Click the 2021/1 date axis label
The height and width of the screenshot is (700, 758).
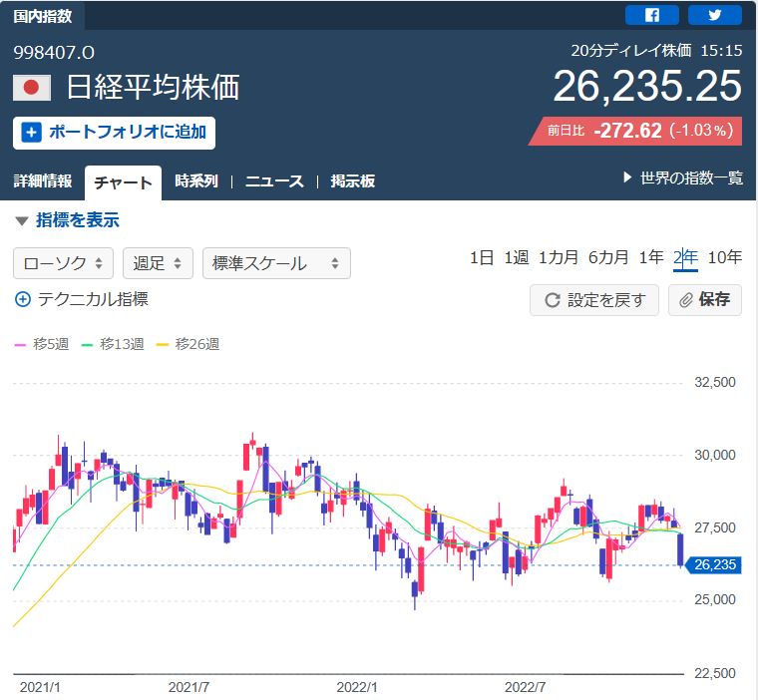click(x=40, y=687)
